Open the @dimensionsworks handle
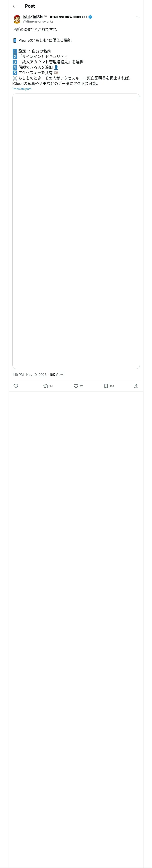This screenshot has width=152, height=868. point(38,21)
